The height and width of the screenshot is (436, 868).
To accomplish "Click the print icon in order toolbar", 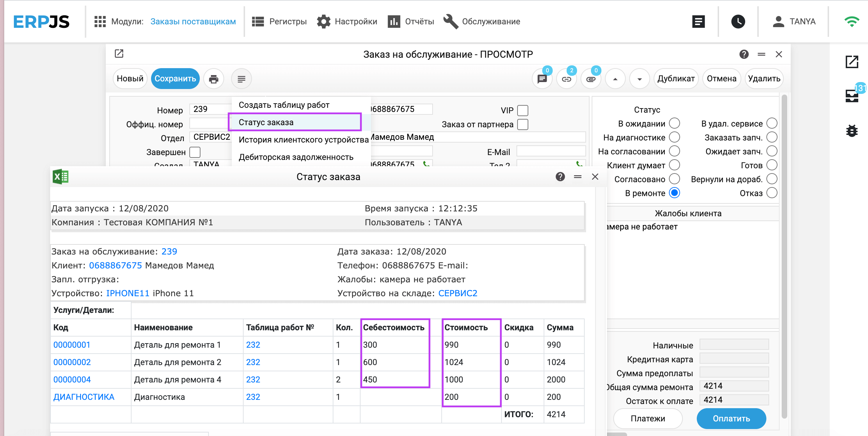I will 213,79.
